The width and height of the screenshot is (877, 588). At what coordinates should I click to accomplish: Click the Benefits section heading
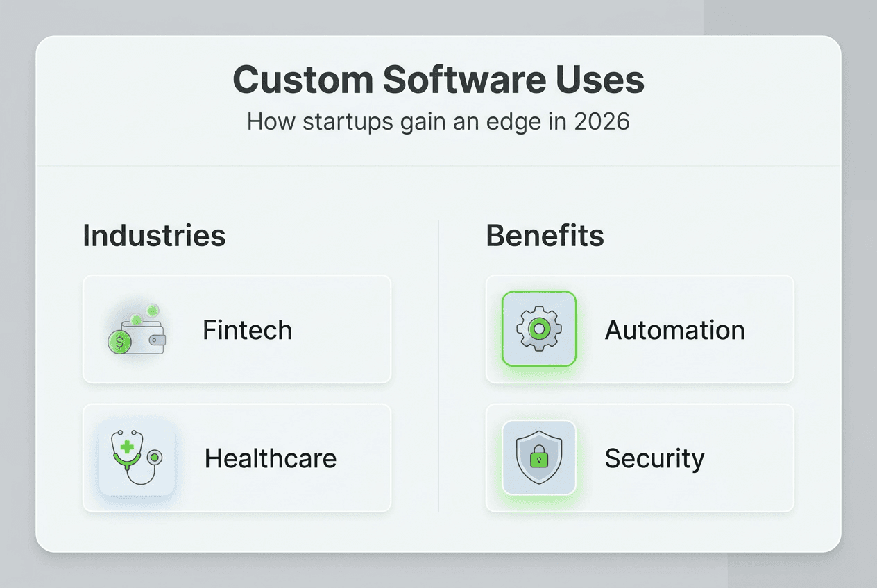click(x=545, y=236)
